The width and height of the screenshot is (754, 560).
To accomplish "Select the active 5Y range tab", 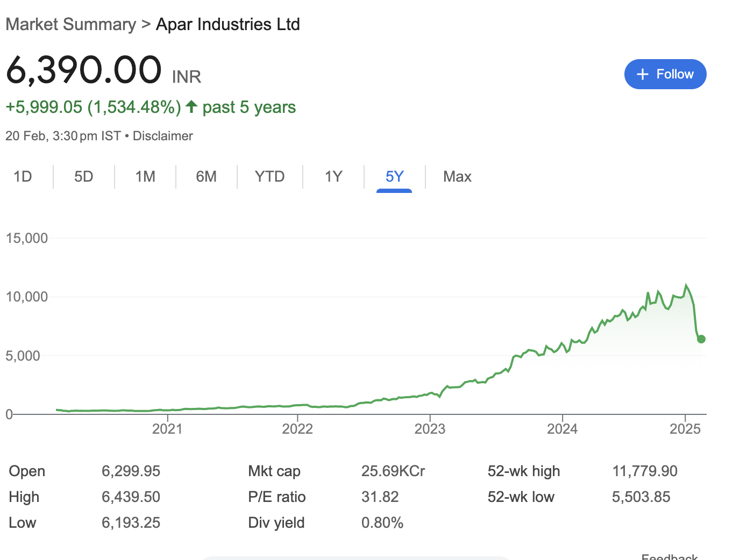I will (394, 177).
